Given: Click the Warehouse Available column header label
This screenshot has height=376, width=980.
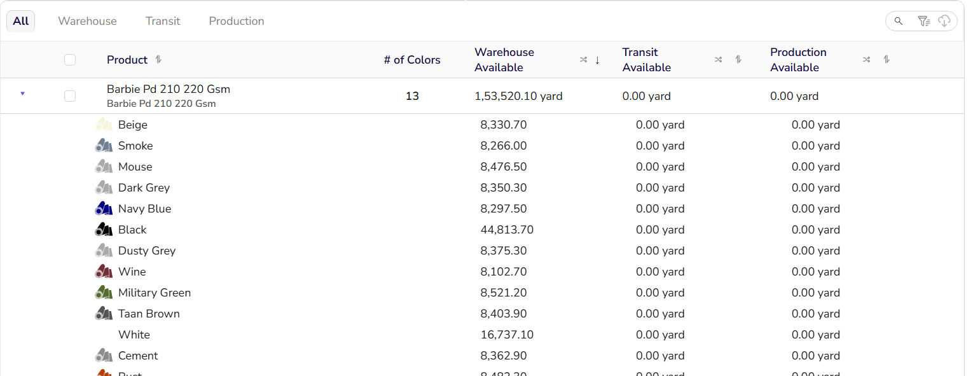Looking at the screenshot, I should (x=504, y=60).
